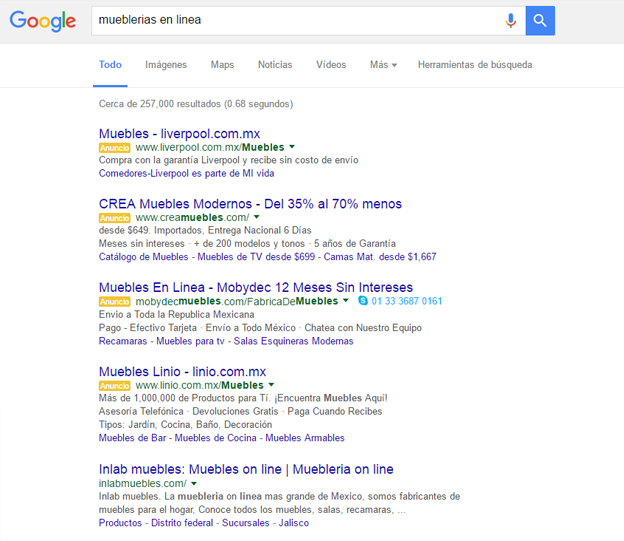Click 'Distrito federal' sitelink
This screenshot has width=624, height=541.
pyautogui.click(x=182, y=523)
